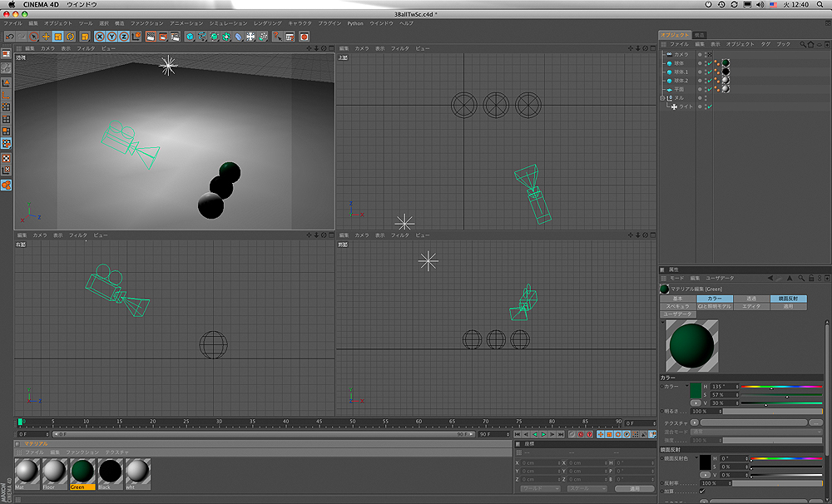Click the Render View clapperboard icon
The height and width of the screenshot is (504, 832).
[x=151, y=37]
